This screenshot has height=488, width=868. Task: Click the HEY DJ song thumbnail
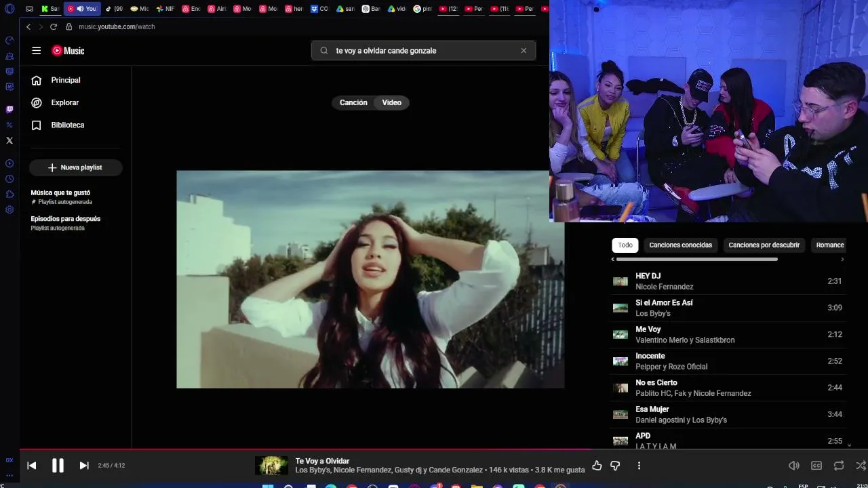(620, 281)
